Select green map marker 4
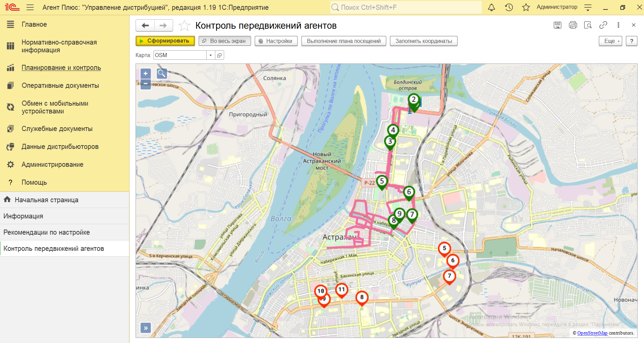Screen dimensions: 644x343 [393, 130]
